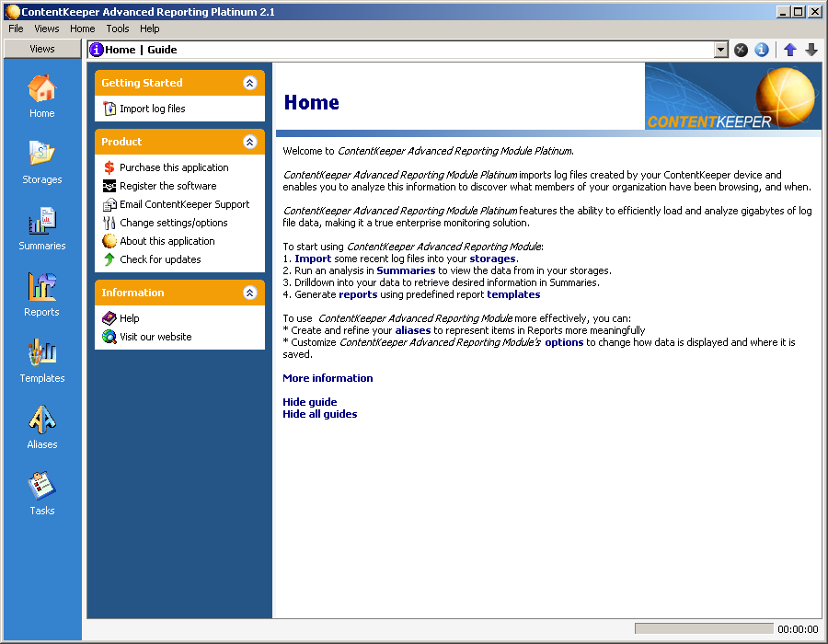Open the Help menu in menu bar
Viewport: 828px width, 644px height.
[149, 29]
